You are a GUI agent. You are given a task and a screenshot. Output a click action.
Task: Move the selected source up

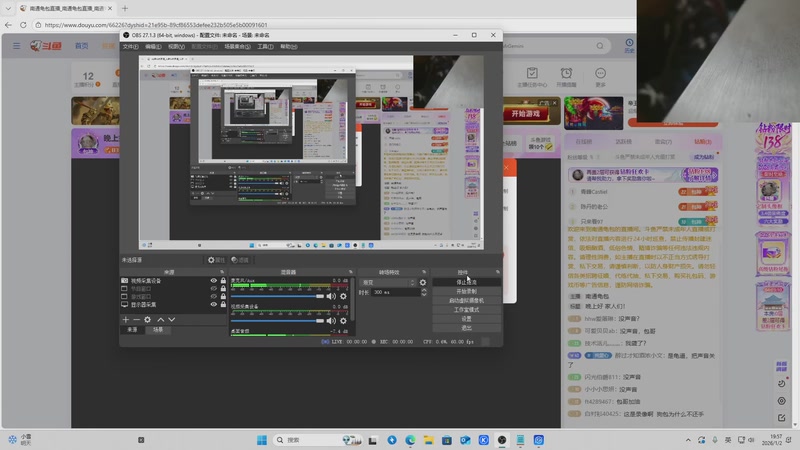(161, 319)
